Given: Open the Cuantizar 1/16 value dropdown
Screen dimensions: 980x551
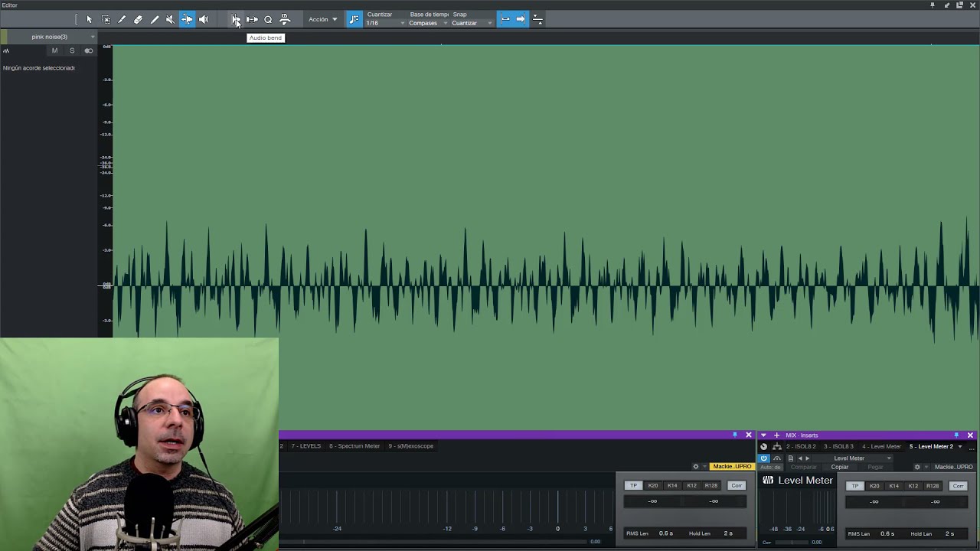Looking at the screenshot, I should click(385, 23).
